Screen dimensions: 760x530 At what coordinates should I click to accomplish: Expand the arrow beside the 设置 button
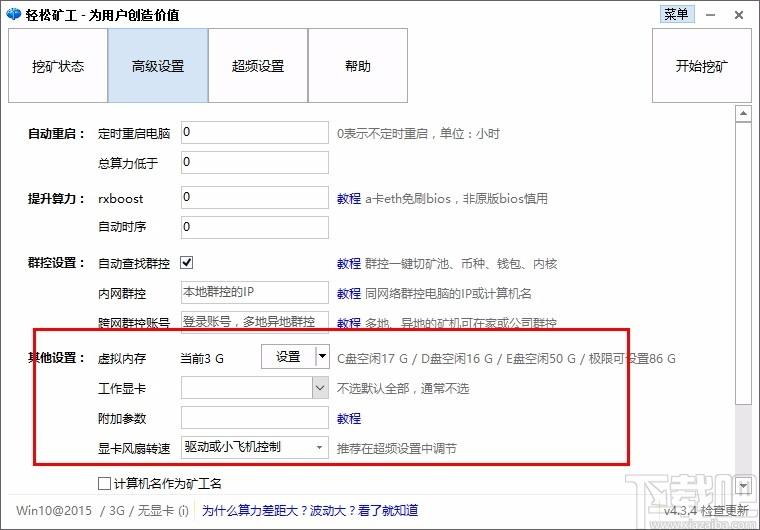[x=322, y=357]
